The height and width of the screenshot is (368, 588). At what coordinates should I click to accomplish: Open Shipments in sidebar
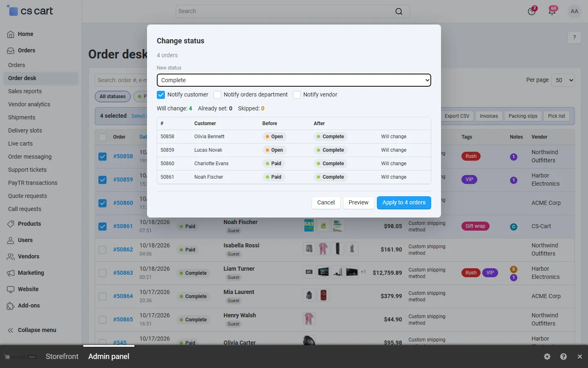[x=22, y=117]
